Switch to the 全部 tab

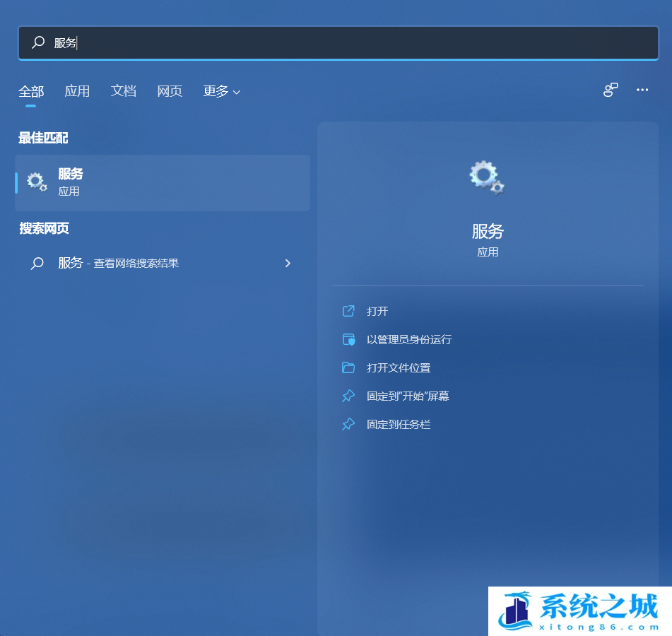point(31,91)
